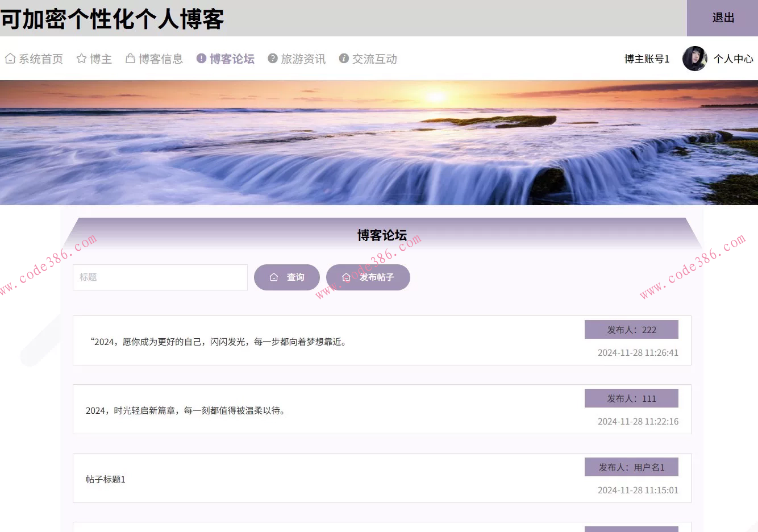
Task: Open the 交流互动 page
Action: click(x=376, y=59)
